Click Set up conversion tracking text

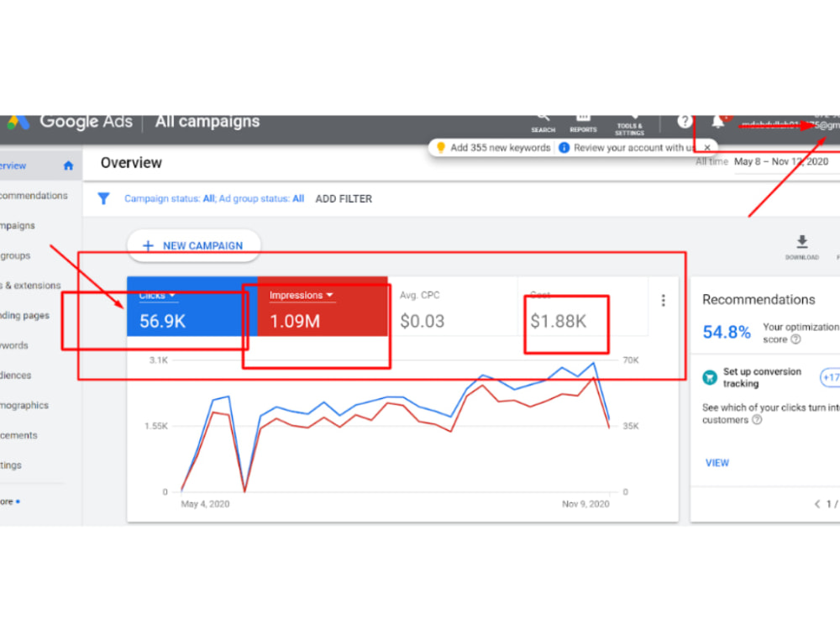(763, 378)
